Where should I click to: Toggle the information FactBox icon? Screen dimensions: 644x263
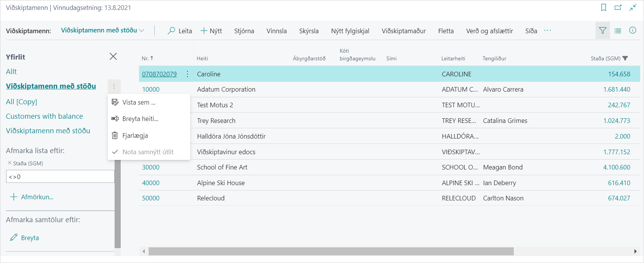pos(633,31)
